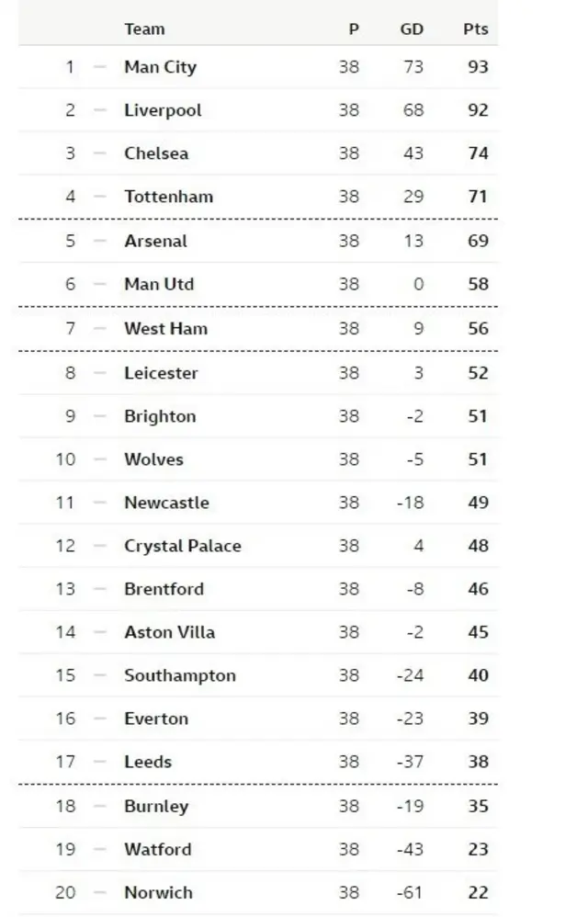Click the Team column header

[x=144, y=29]
